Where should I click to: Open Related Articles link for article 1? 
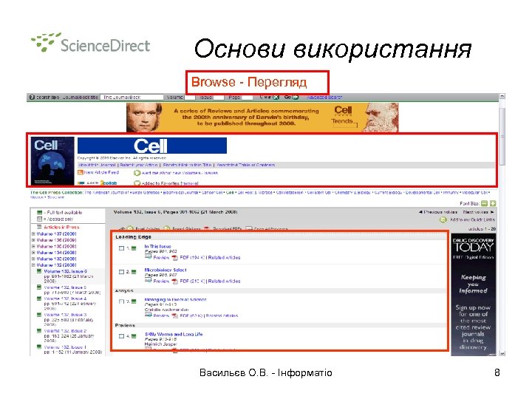coord(225,258)
